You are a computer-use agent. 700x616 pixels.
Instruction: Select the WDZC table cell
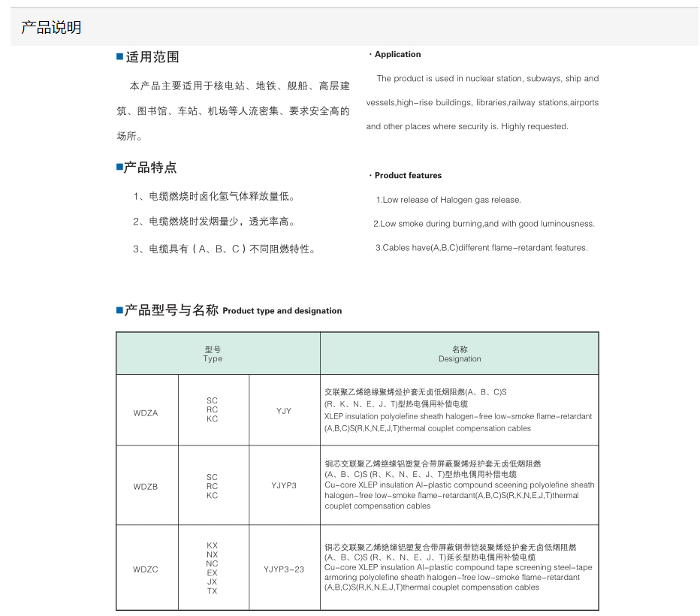click(x=146, y=569)
